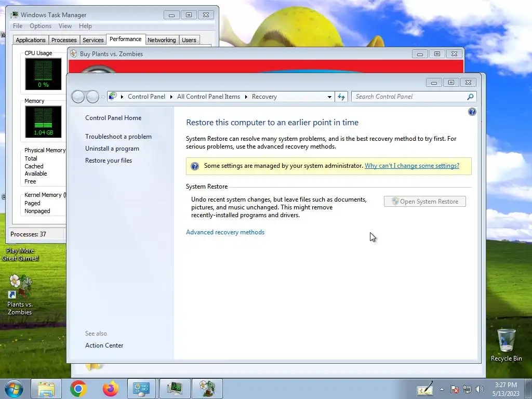The image size is (532, 399).
Task: Open Action Center under See also
Action: pos(104,345)
